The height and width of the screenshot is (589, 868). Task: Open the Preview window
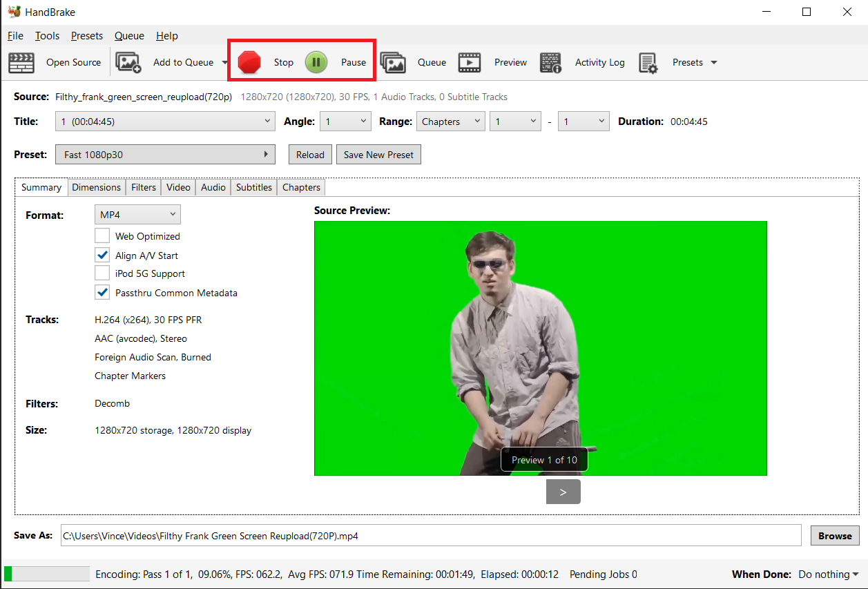496,62
